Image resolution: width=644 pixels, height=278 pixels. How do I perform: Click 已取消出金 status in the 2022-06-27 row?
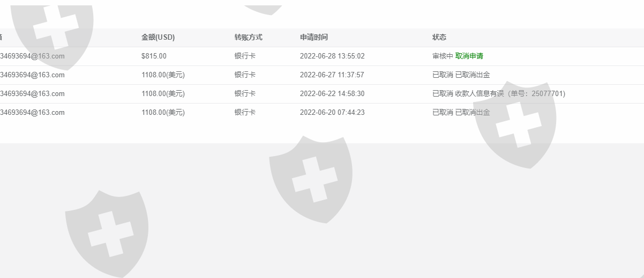pyautogui.click(x=473, y=75)
